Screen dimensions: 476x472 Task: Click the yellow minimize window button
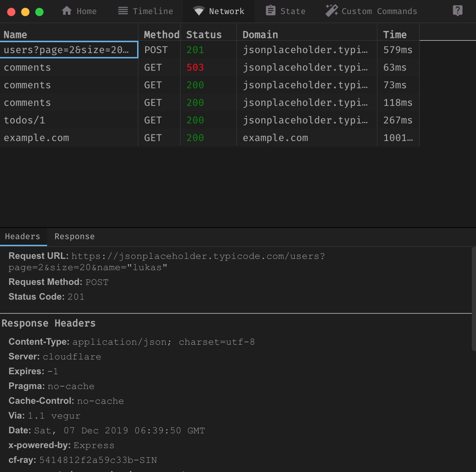pyautogui.click(x=25, y=12)
